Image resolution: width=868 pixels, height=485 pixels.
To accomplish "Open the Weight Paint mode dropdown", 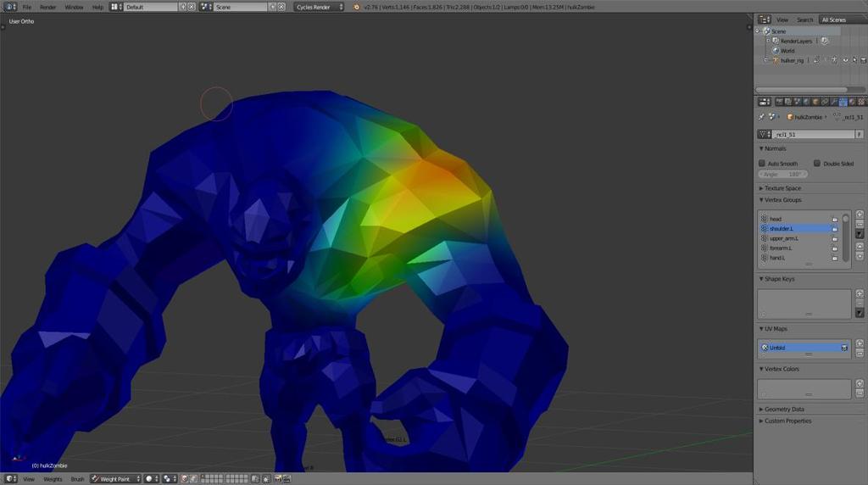I will coord(115,479).
